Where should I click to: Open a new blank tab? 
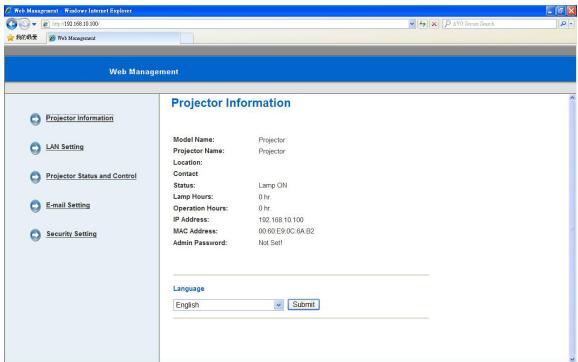coord(187,38)
